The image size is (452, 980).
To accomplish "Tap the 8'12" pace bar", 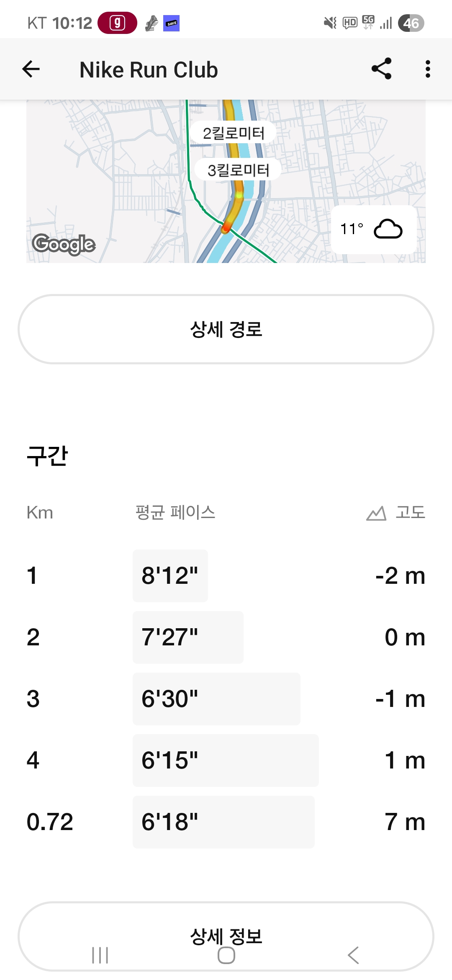I will pyautogui.click(x=170, y=576).
